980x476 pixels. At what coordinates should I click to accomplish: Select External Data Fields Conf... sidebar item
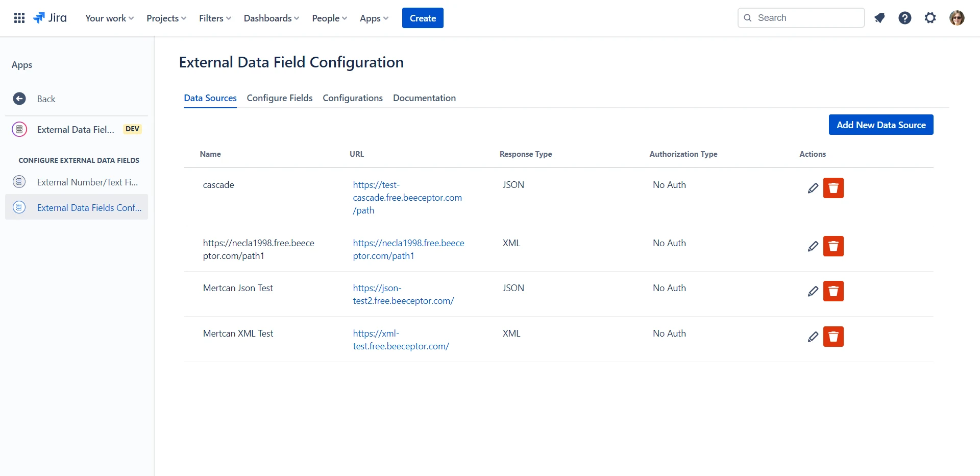pos(77,207)
